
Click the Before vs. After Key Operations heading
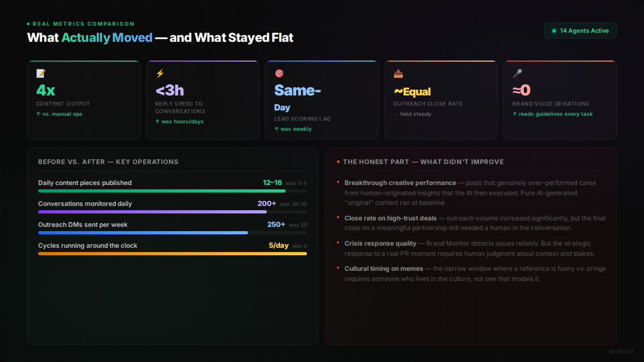coord(108,162)
